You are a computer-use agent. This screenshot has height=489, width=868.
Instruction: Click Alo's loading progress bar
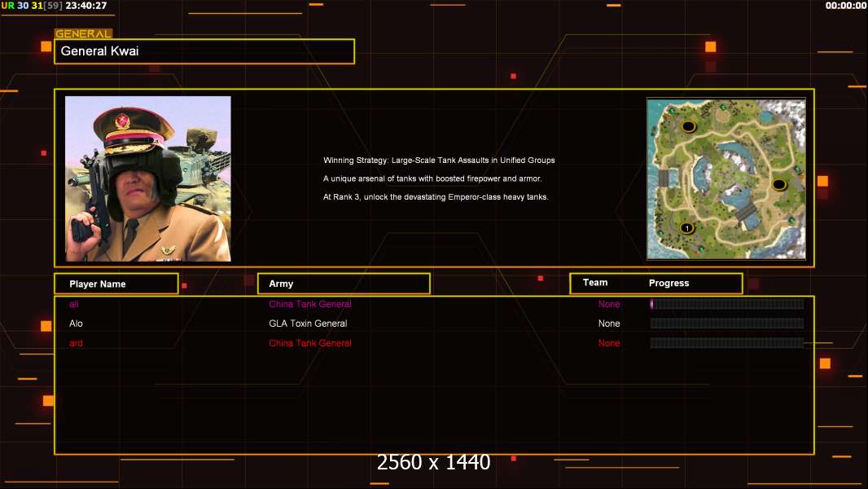coord(727,324)
